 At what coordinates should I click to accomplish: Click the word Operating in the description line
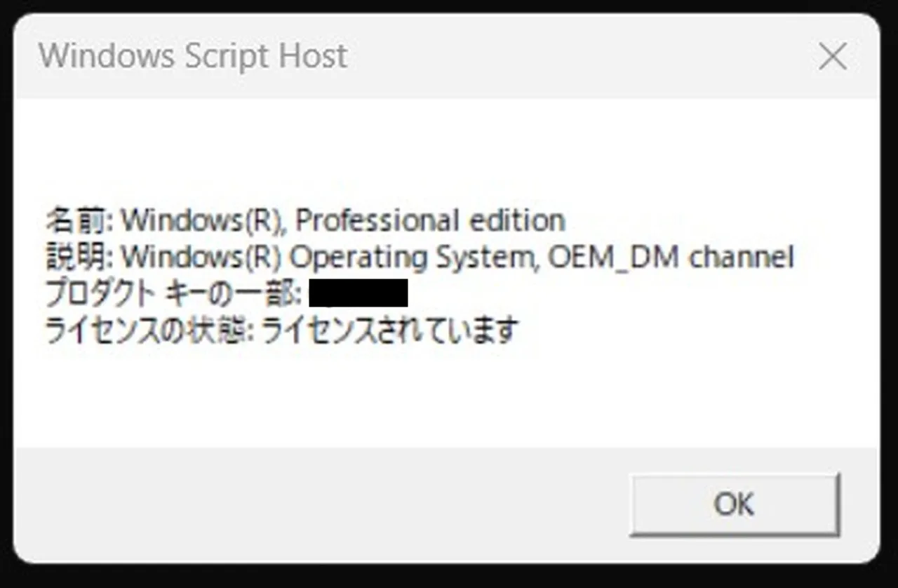358,258
